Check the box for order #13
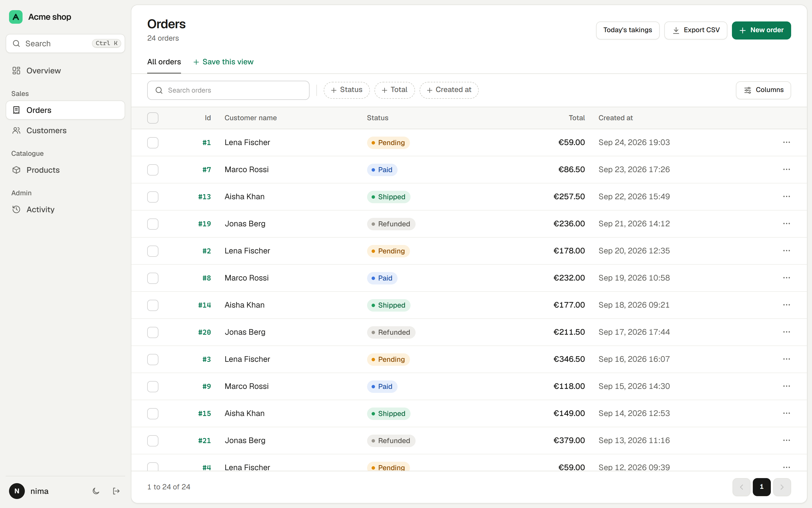The height and width of the screenshot is (508, 812). click(x=153, y=197)
